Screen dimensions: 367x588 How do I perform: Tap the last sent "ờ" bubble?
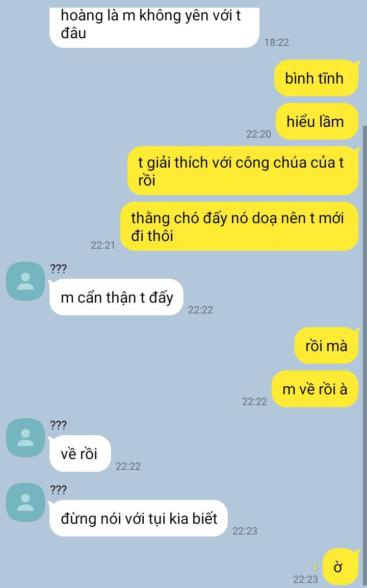pos(341,567)
